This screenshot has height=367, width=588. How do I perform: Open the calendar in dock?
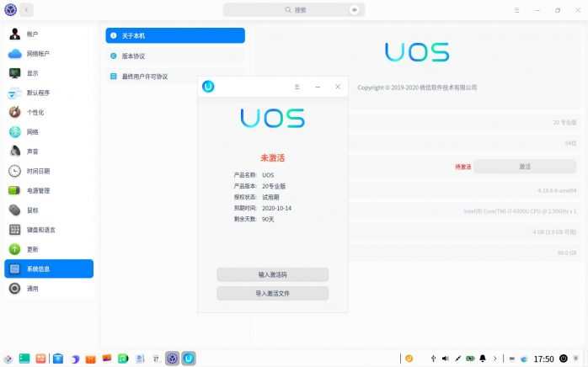156,359
